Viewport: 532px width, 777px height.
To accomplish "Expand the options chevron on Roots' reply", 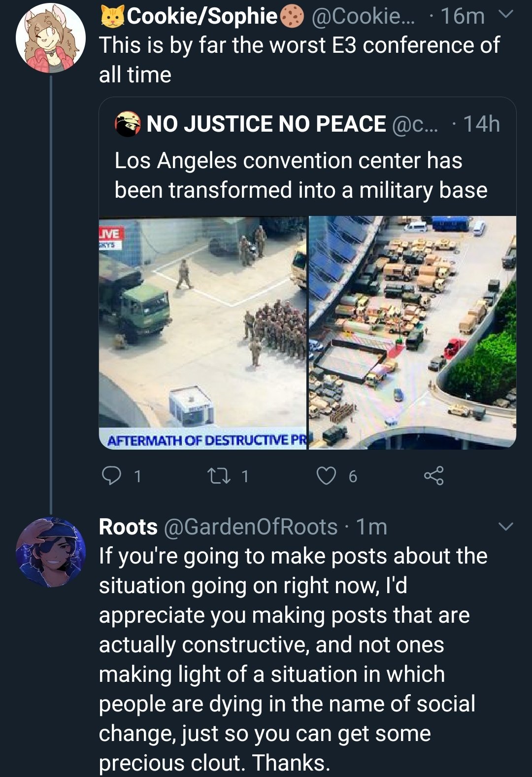I will pyautogui.click(x=506, y=526).
